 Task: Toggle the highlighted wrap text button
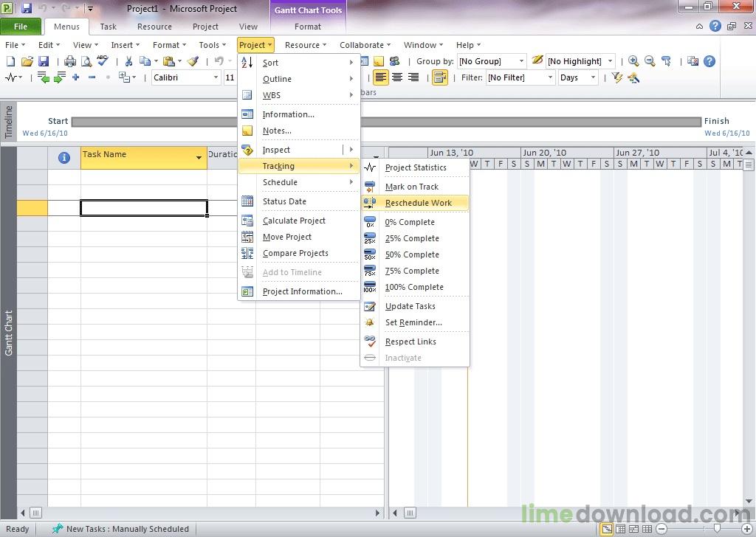click(439, 77)
